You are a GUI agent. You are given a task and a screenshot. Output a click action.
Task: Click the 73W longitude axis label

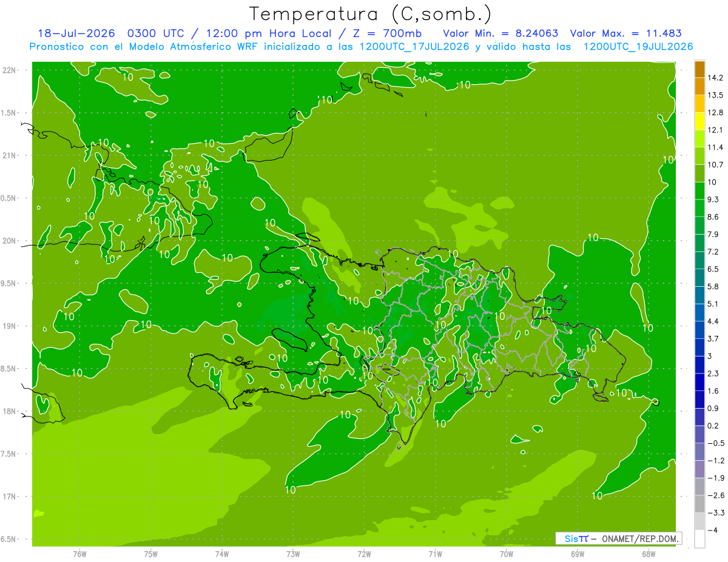(293, 554)
